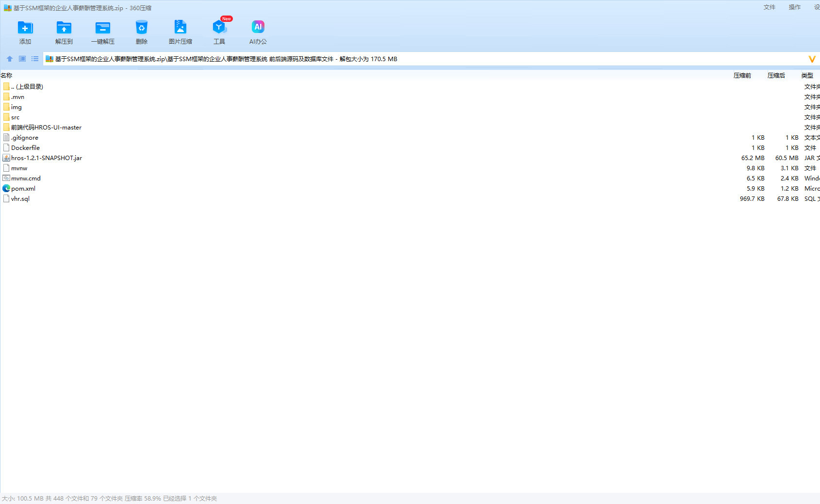Launch the AI Office (AI办公) feature
820x504 pixels.
[x=258, y=28]
